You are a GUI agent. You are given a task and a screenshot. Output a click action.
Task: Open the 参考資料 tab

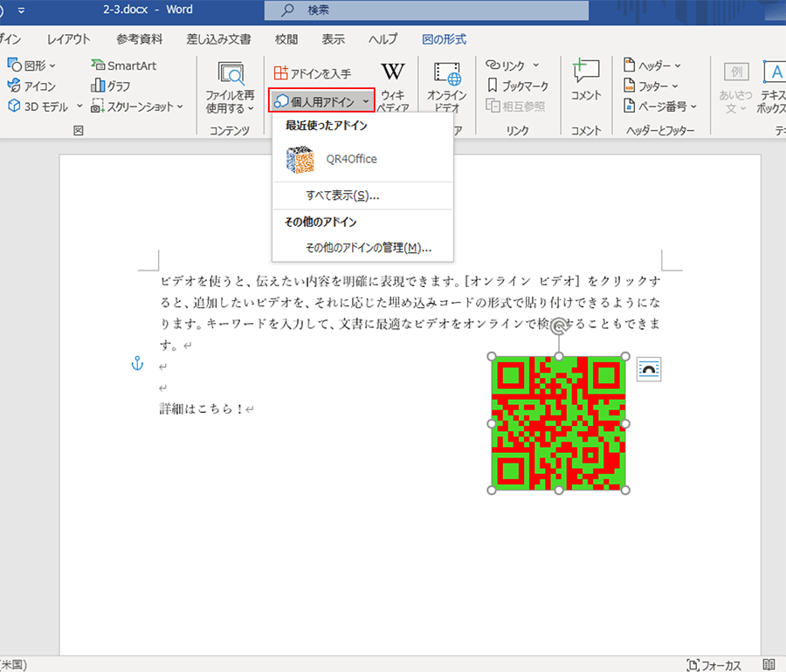point(140,39)
